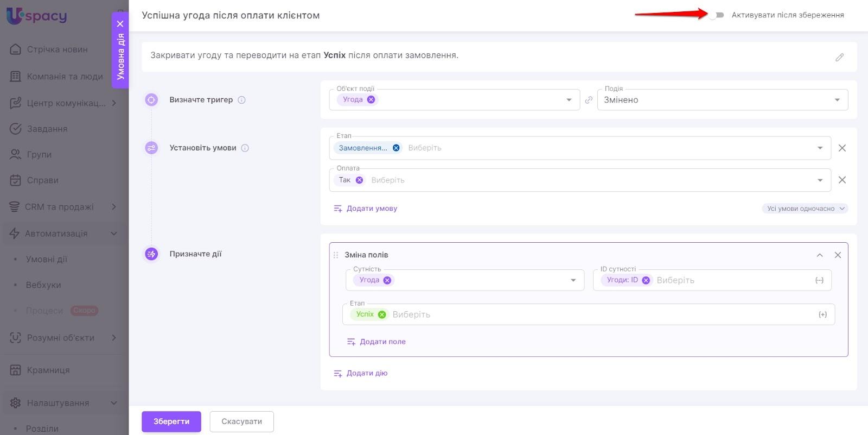Enable Активувати після збереження toggle
This screenshot has width=868, height=435.
point(716,15)
